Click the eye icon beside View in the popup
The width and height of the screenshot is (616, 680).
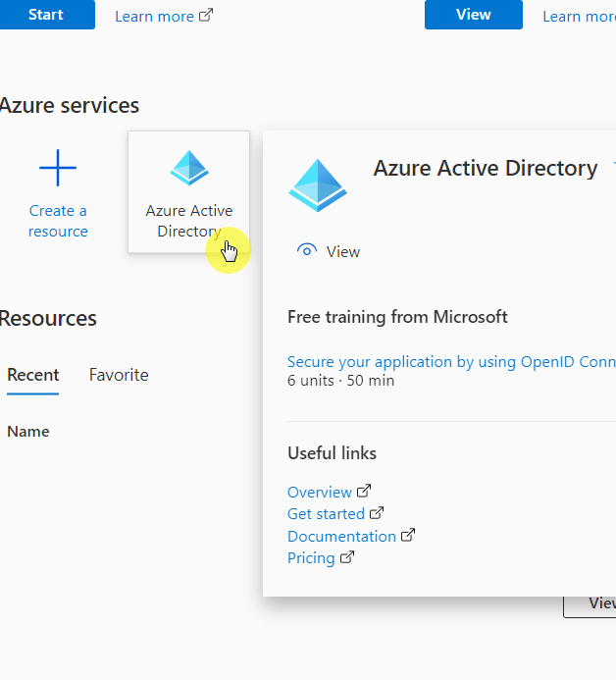[307, 250]
